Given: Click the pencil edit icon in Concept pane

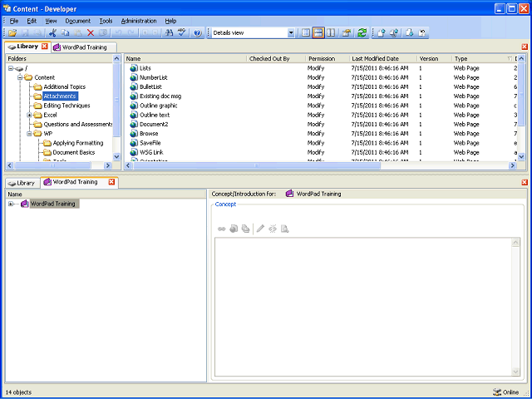Looking at the screenshot, I should pos(260,229).
